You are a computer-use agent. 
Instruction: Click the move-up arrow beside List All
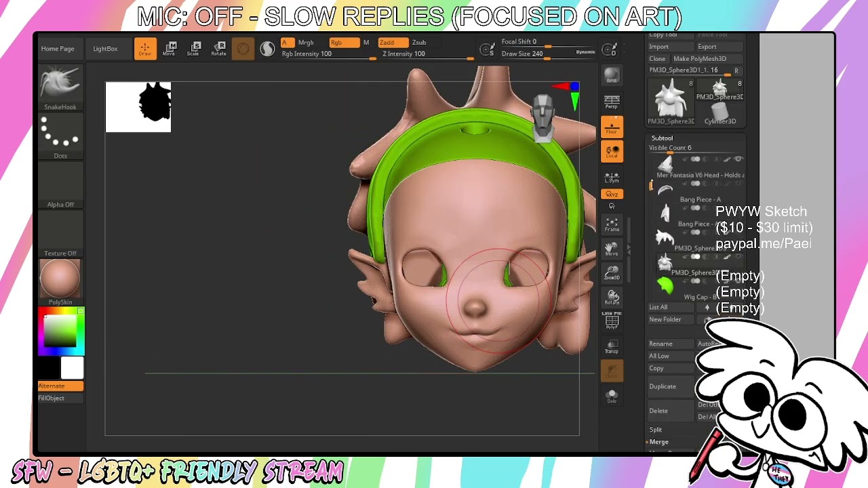(707, 307)
